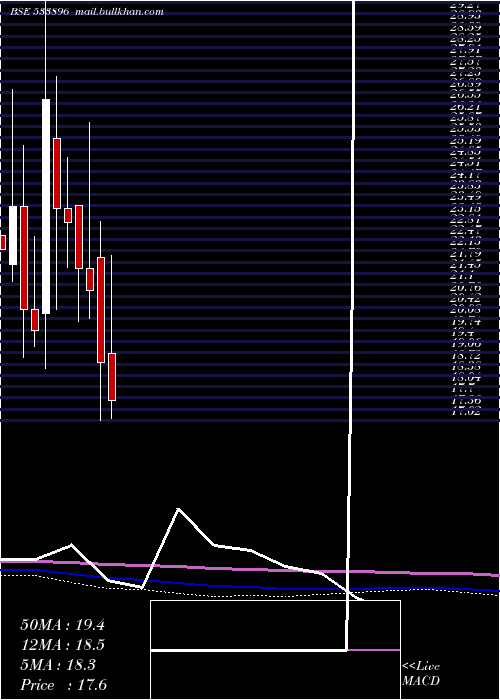This screenshot has width=500, height=700.
Task: Click the mail.bullkhan.com watermark text
Action: point(119,12)
